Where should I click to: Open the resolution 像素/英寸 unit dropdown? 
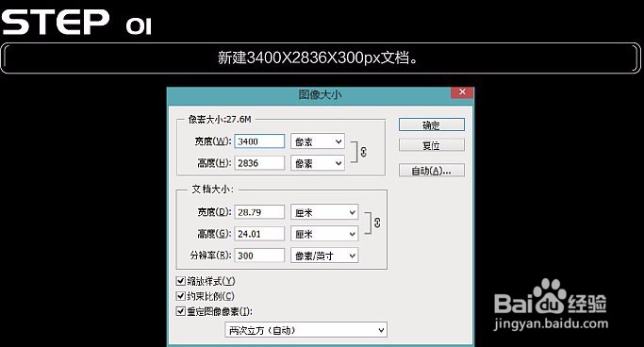pos(324,256)
